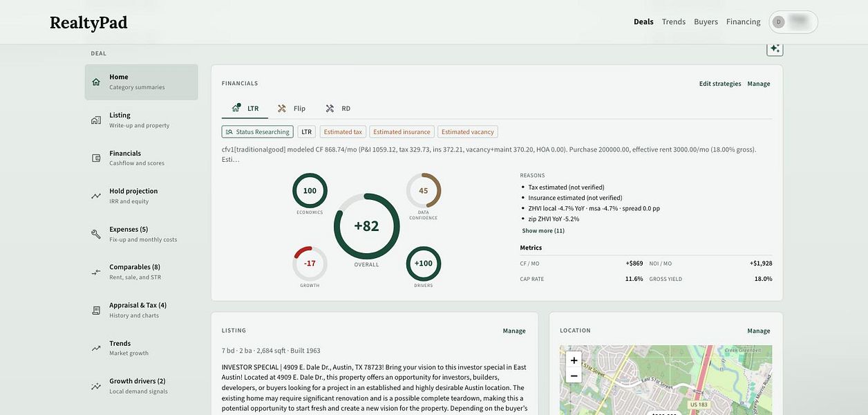868x415 pixels.
Task: Click 'Insurance estimated (not verified)' reason
Action: pyautogui.click(x=576, y=198)
